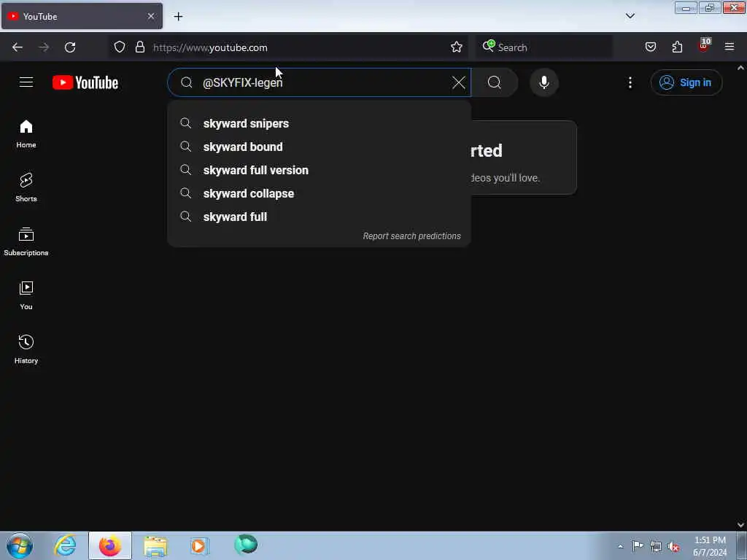Open Shorts from the sidebar
Viewport: 747px width, 560px height.
tap(26, 187)
